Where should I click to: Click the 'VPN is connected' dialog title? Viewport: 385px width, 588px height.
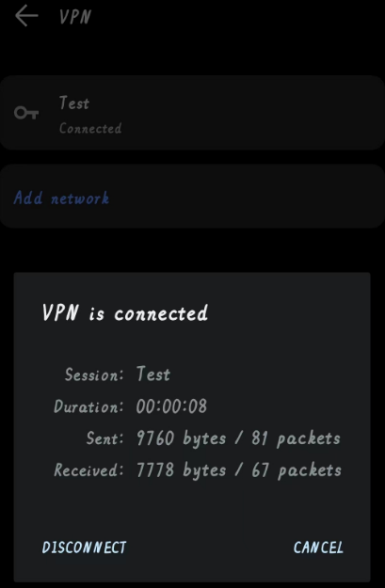click(x=125, y=312)
